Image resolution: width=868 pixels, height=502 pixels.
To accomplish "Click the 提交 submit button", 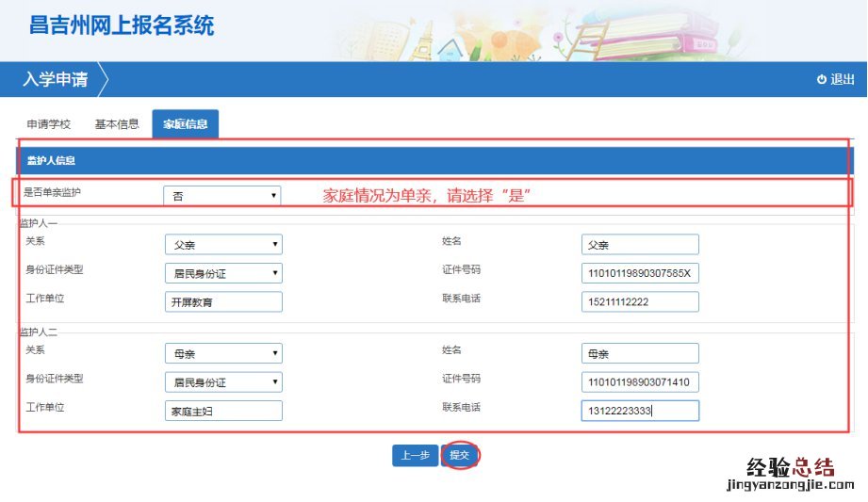I will coord(460,456).
